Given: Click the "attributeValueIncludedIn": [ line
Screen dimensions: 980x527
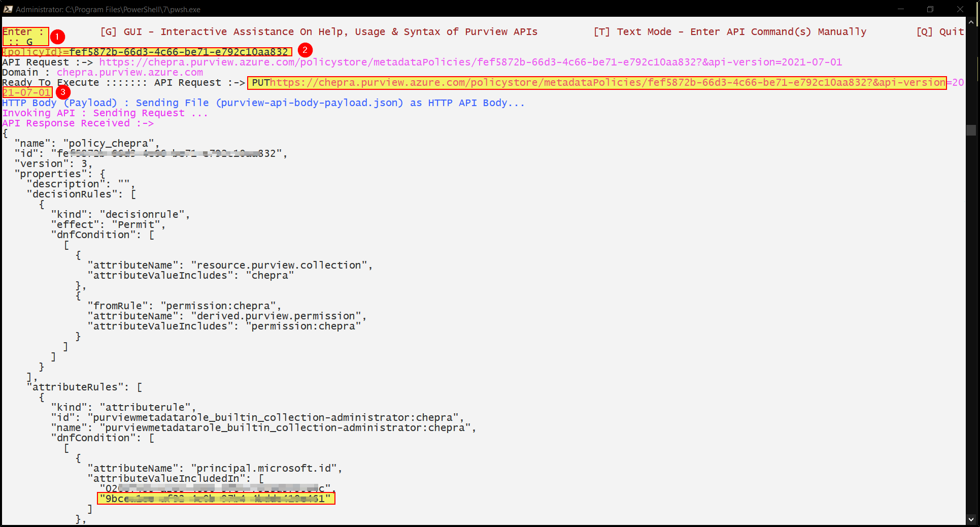Looking at the screenshot, I should pyautogui.click(x=176, y=479).
